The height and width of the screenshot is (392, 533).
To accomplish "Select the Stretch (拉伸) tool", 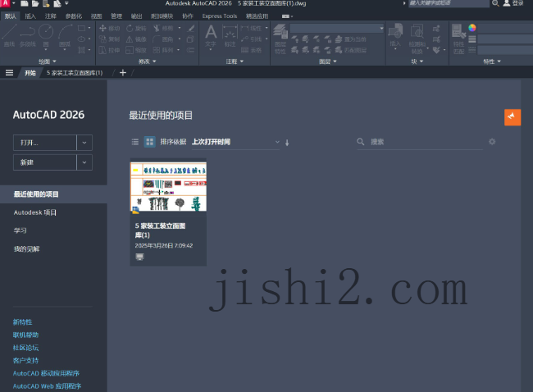I will pyautogui.click(x=109, y=50).
